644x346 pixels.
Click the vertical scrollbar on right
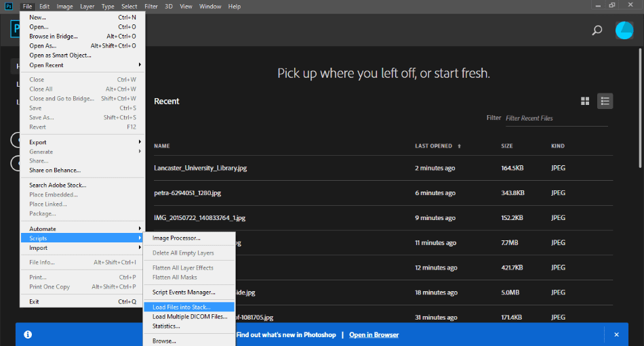640,108
